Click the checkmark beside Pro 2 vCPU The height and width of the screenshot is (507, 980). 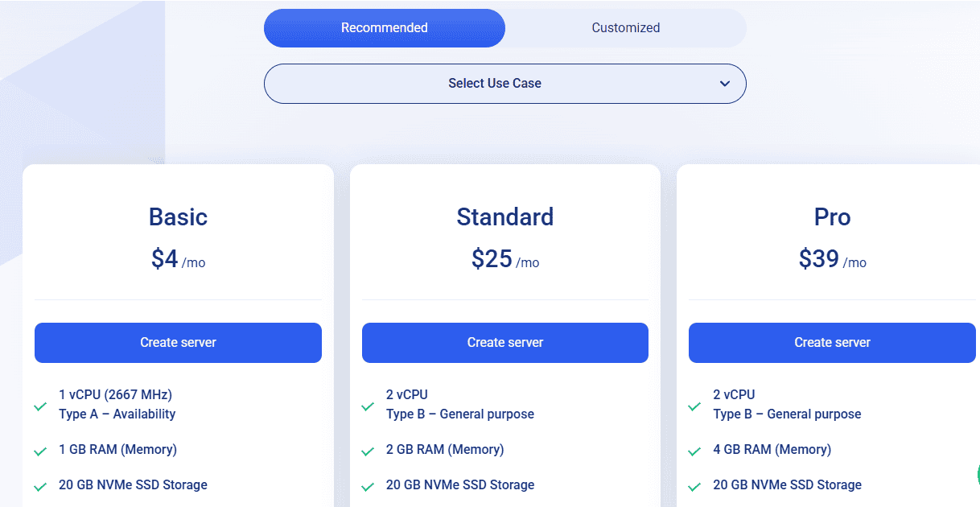pyautogui.click(x=694, y=406)
